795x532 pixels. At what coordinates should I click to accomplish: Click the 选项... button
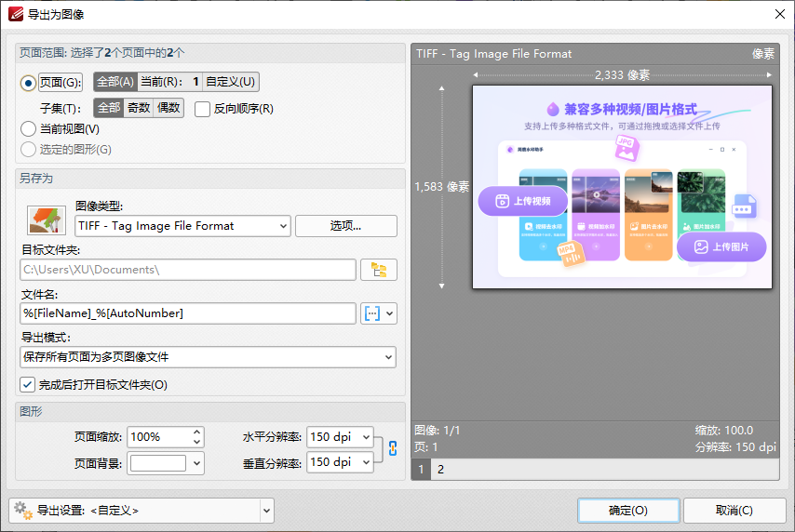345,226
